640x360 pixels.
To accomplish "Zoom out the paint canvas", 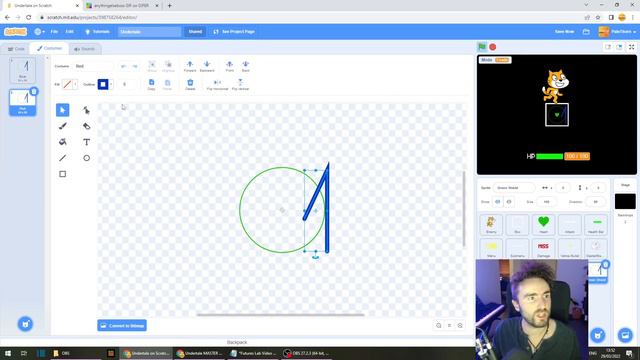I will click(x=439, y=325).
